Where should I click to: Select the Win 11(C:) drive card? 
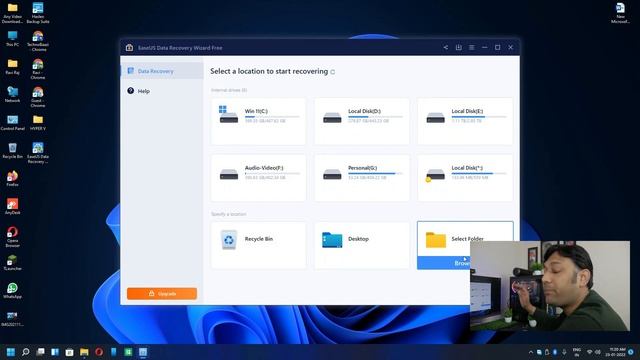coord(258,121)
